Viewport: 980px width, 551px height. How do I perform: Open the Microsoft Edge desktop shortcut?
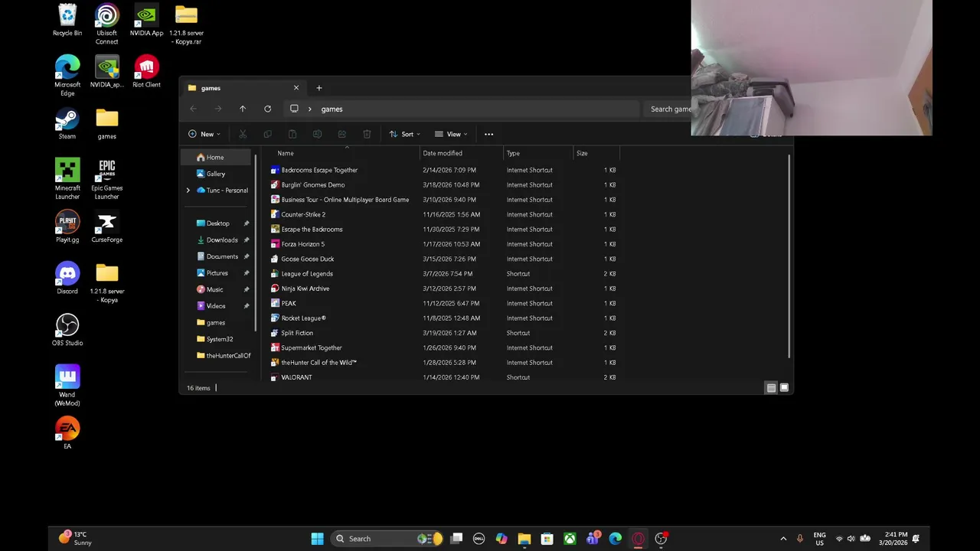(67, 76)
